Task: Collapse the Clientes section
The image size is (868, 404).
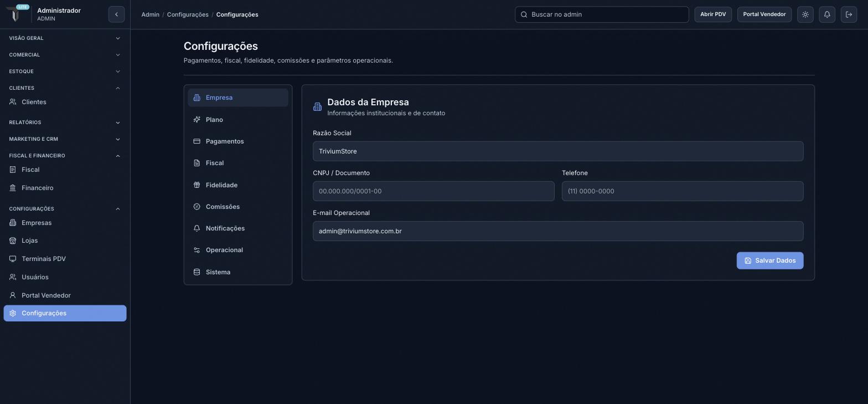Action: click(x=65, y=88)
